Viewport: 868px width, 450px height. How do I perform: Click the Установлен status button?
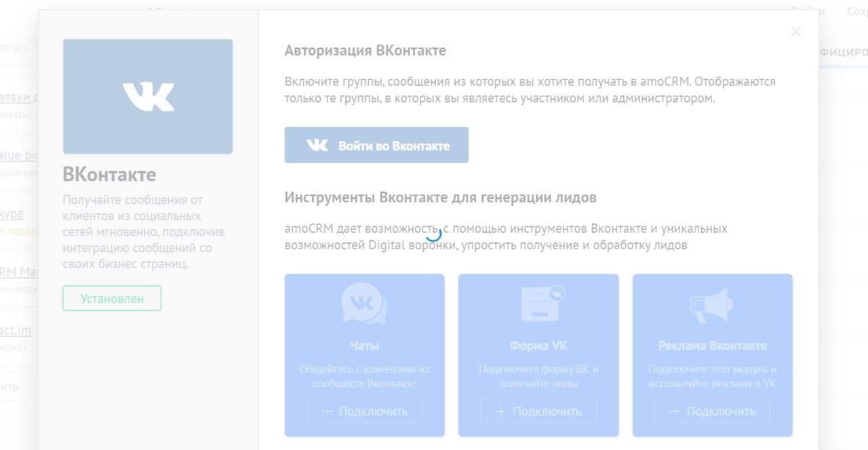112,298
